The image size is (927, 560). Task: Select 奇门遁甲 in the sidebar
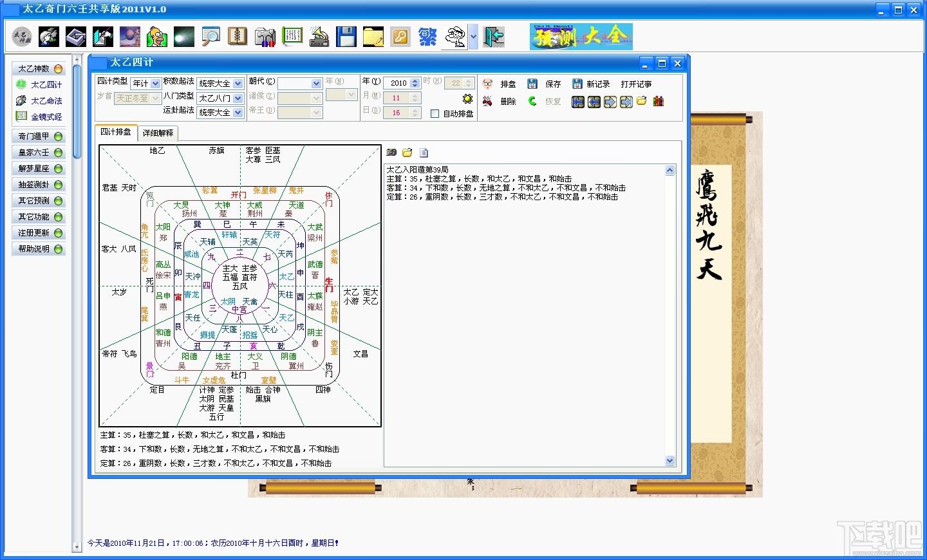click(x=39, y=136)
